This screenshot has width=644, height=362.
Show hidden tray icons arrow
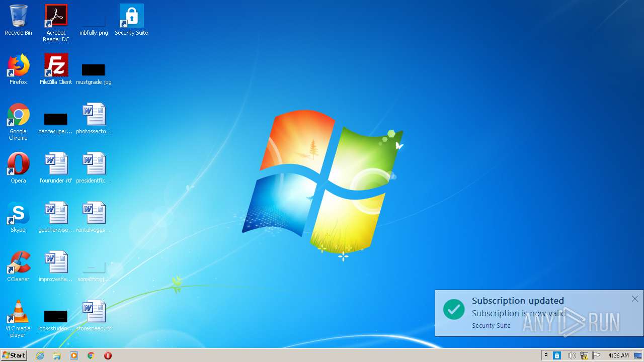click(546, 355)
